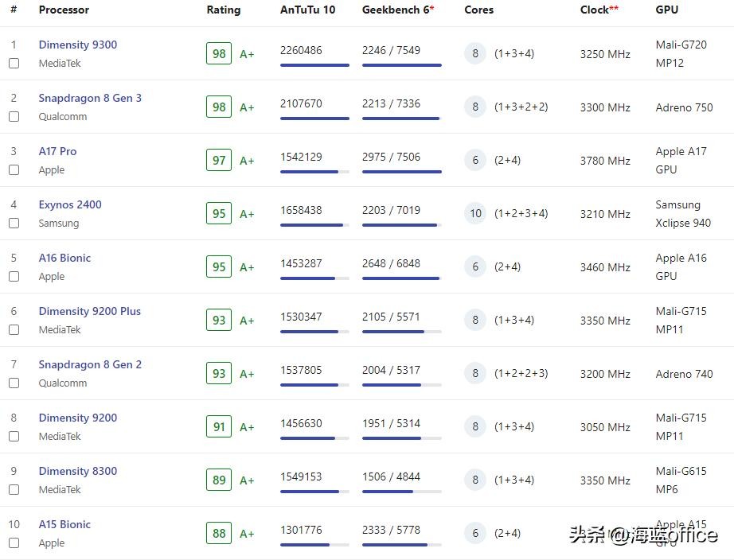The image size is (734, 560).
Task: Tick the checkbox for Dimensity 9300
Action: (14, 64)
